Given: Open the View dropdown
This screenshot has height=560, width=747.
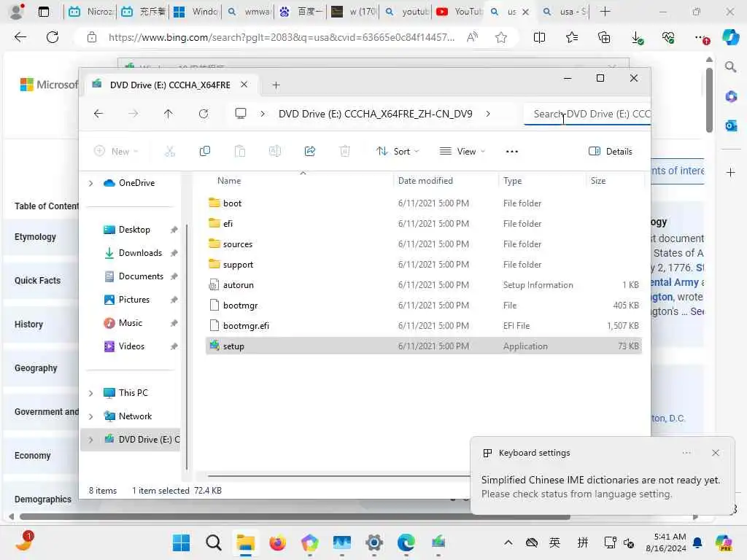Looking at the screenshot, I should pyautogui.click(x=462, y=152).
